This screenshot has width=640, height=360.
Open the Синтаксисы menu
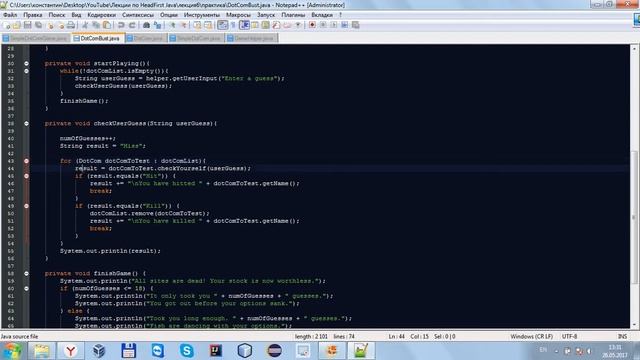click(x=138, y=15)
